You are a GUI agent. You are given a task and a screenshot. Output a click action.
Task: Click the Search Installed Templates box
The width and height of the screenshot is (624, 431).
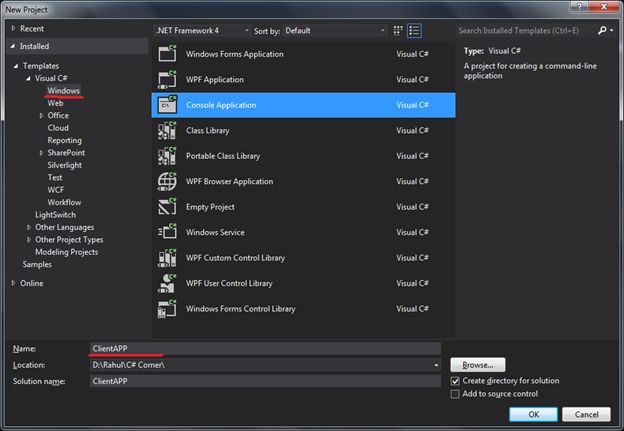(526, 31)
